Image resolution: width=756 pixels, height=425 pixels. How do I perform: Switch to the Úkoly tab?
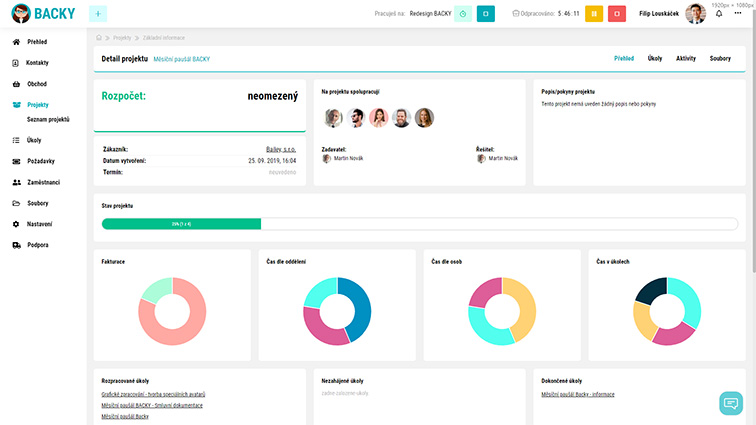(x=655, y=59)
